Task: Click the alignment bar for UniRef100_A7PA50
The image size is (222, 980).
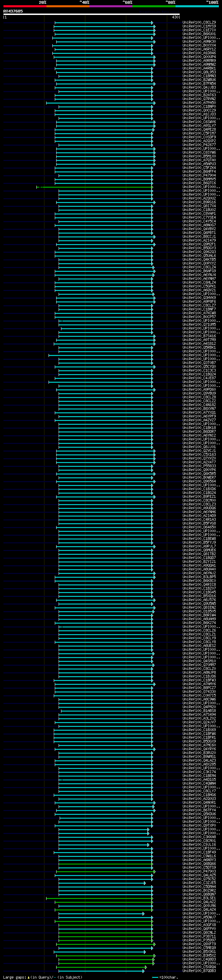Action: [x=101, y=103]
